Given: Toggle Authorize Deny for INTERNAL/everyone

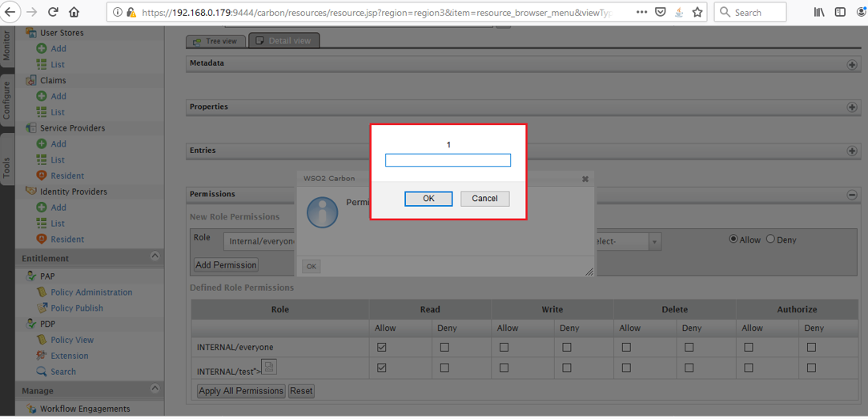Looking at the screenshot, I should (811, 348).
